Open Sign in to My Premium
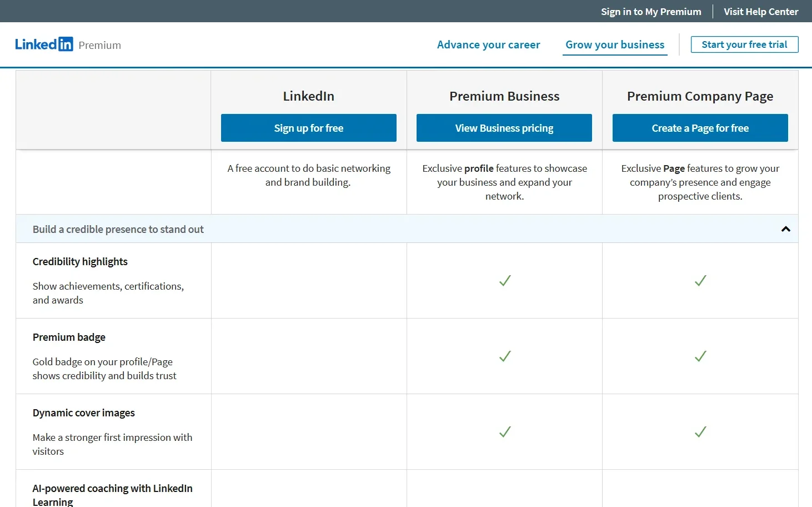This screenshot has width=812, height=507. coord(650,11)
